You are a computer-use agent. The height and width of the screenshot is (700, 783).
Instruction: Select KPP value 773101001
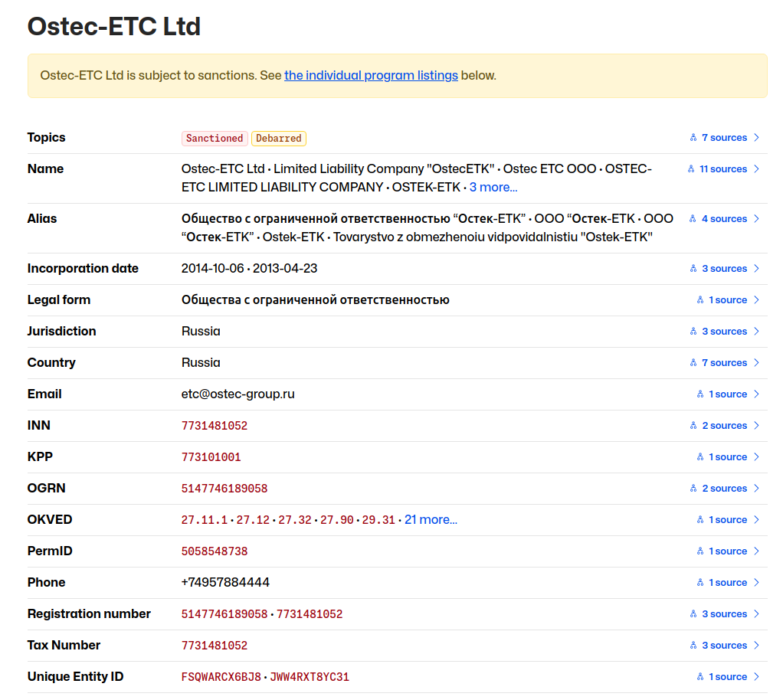pyautogui.click(x=211, y=457)
